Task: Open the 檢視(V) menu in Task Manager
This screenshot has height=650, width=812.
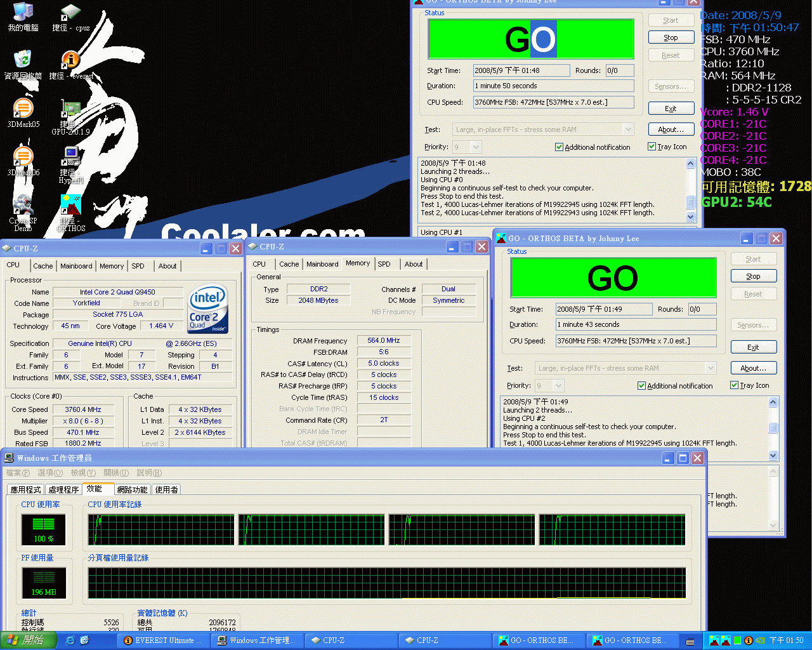Action: [83, 473]
